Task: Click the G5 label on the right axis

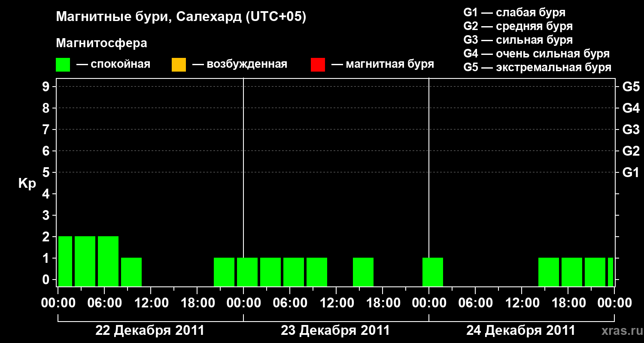Action: coord(631,87)
